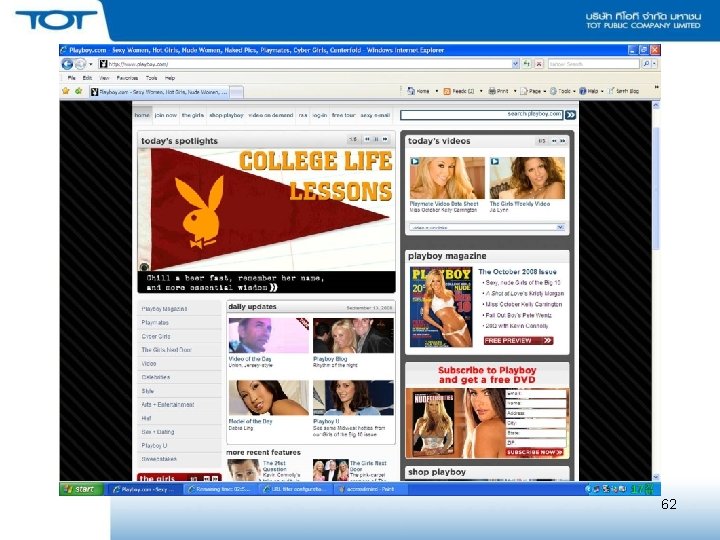Click the vertical scrollbar thumb
This screenshot has width=720, height=540.
[656, 188]
